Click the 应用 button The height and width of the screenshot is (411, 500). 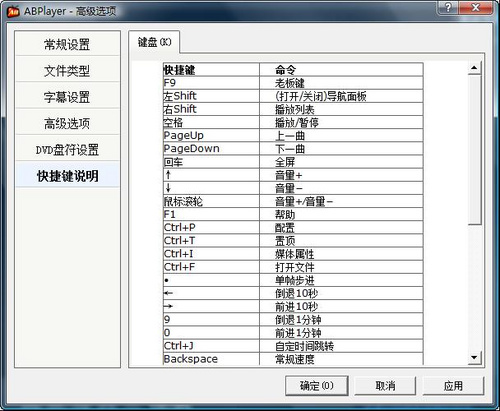453,386
